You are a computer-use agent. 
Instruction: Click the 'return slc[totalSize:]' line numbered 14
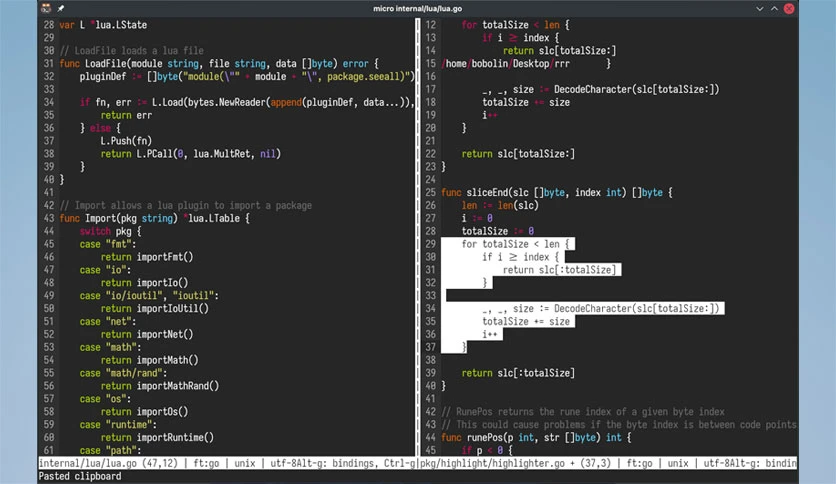coord(559,51)
